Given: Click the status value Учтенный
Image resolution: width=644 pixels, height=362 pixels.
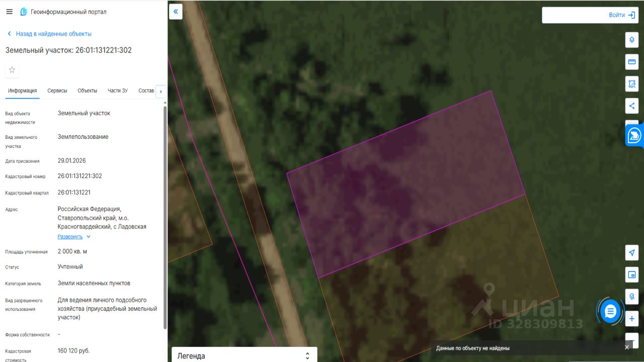Looking at the screenshot, I should [70, 266].
